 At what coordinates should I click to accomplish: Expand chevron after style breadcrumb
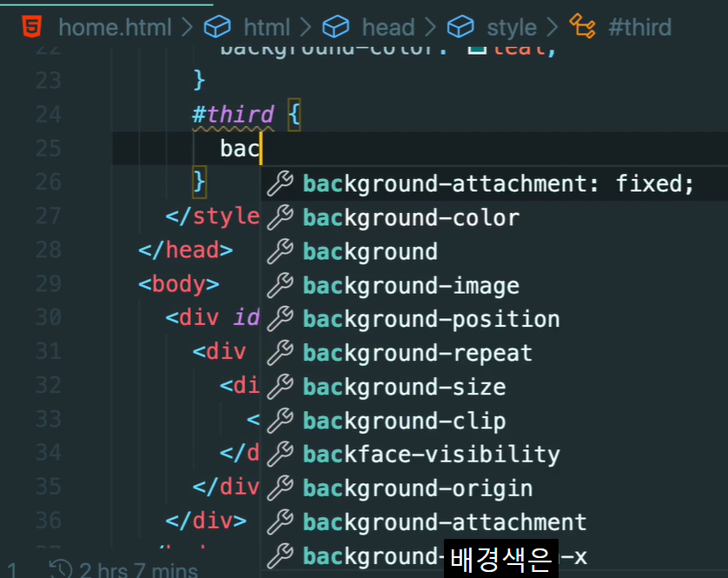point(552,28)
